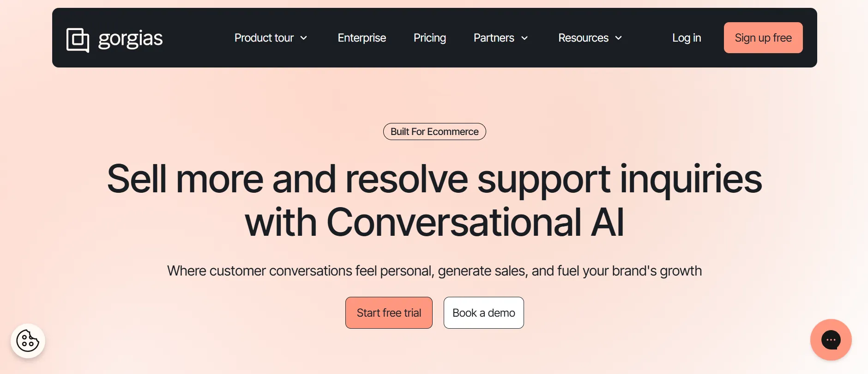Image resolution: width=868 pixels, height=374 pixels.
Task: Click the Gorgias square logo icon
Action: (78, 40)
